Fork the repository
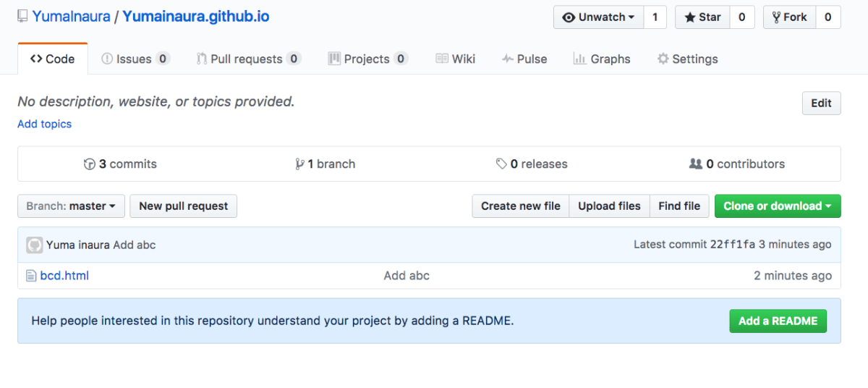868x388 pixels. coord(789,17)
